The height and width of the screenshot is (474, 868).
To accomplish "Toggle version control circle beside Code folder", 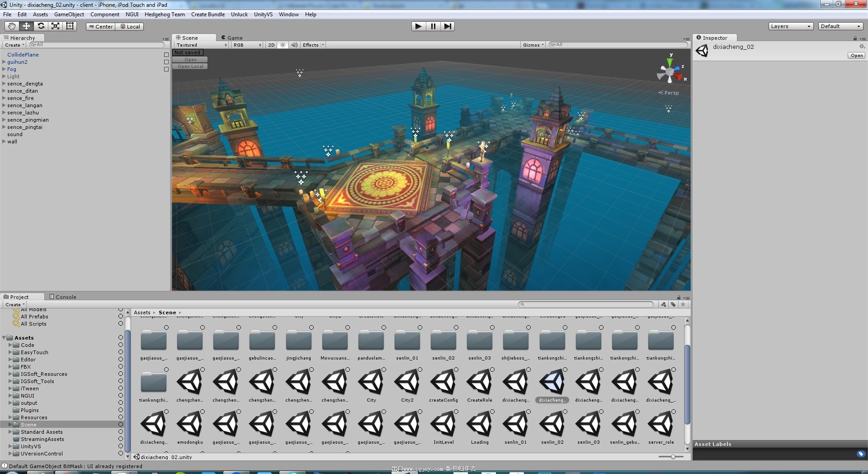I will [121, 345].
